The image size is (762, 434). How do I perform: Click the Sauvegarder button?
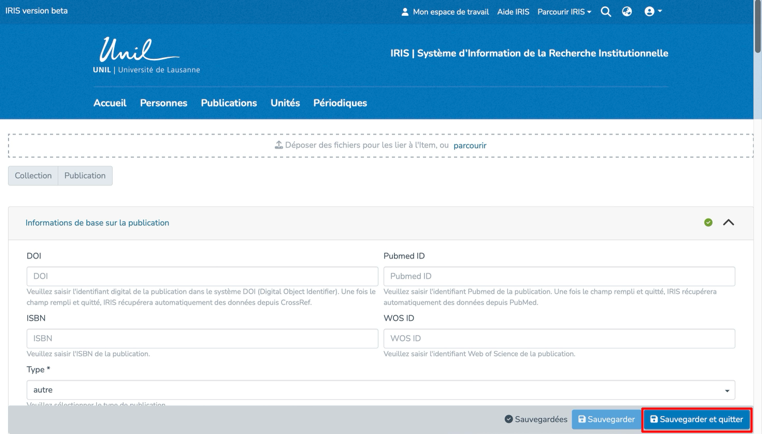(606, 420)
